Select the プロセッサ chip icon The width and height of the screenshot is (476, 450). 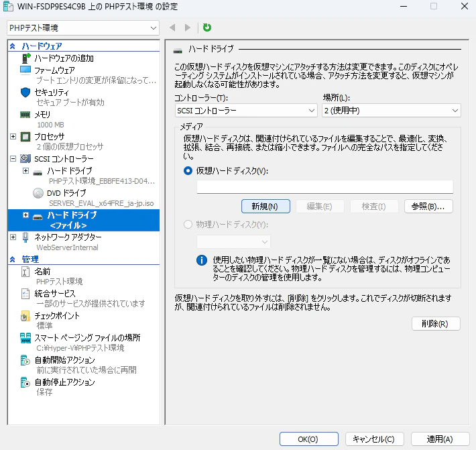coord(25,137)
